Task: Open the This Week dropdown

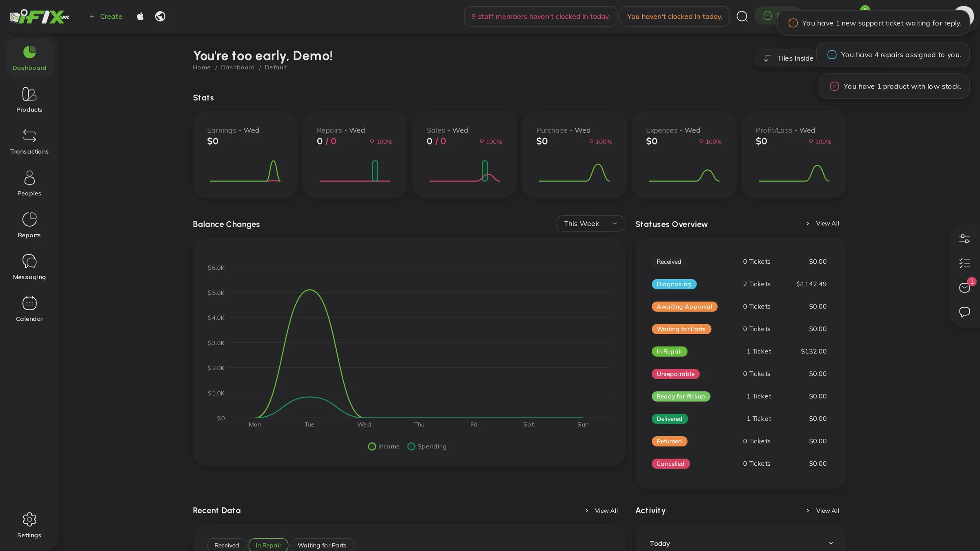Action: point(590,224)
